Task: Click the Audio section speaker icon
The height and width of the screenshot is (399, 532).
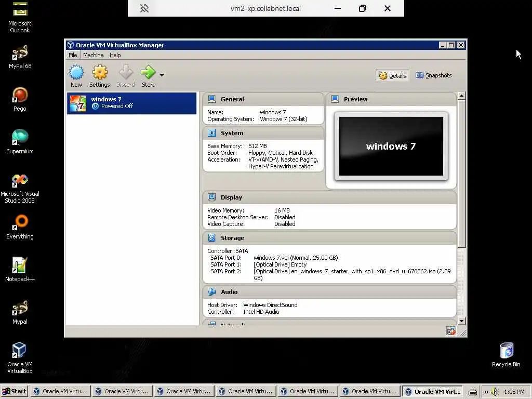Action: [x=212, y=292]
